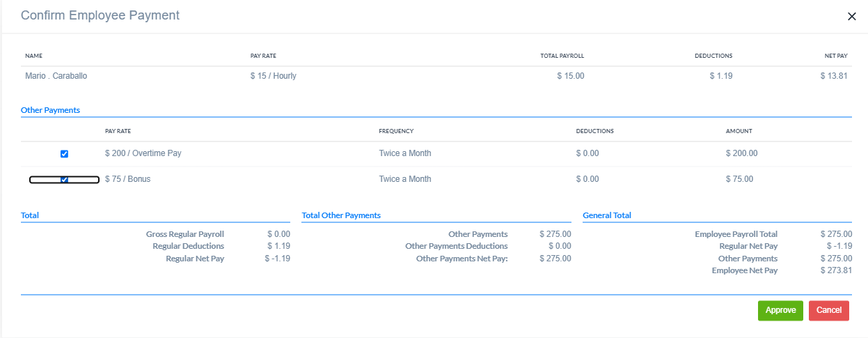
Task: Click the Net Pay column header
Action: pyautogui.click(x=835, y=56)
